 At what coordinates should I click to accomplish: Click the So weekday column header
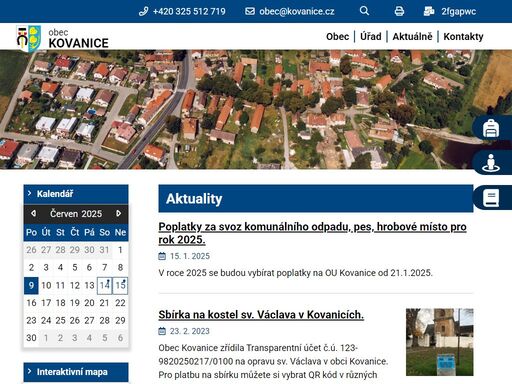[104, 232]
